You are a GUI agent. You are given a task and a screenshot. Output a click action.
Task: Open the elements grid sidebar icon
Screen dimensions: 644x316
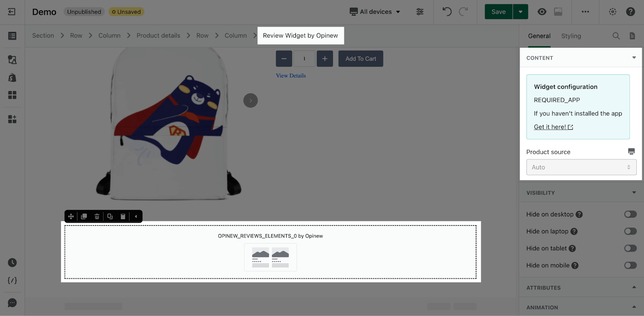(12, 95)
